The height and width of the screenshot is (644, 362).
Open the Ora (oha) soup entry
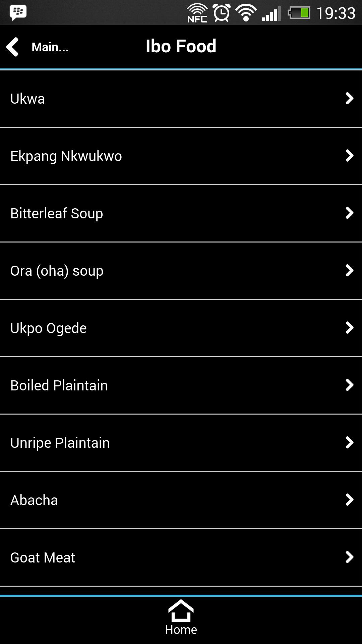click(57, 271)
